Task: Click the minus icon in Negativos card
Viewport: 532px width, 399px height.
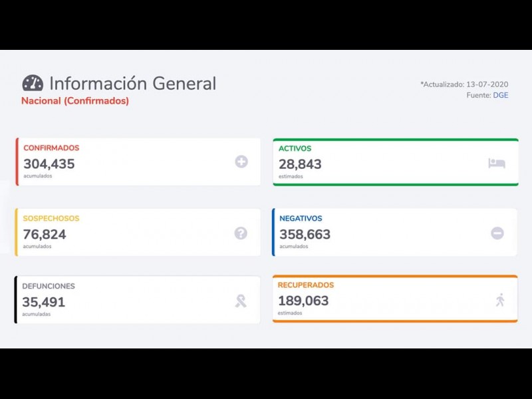Action: coord(497,233)
